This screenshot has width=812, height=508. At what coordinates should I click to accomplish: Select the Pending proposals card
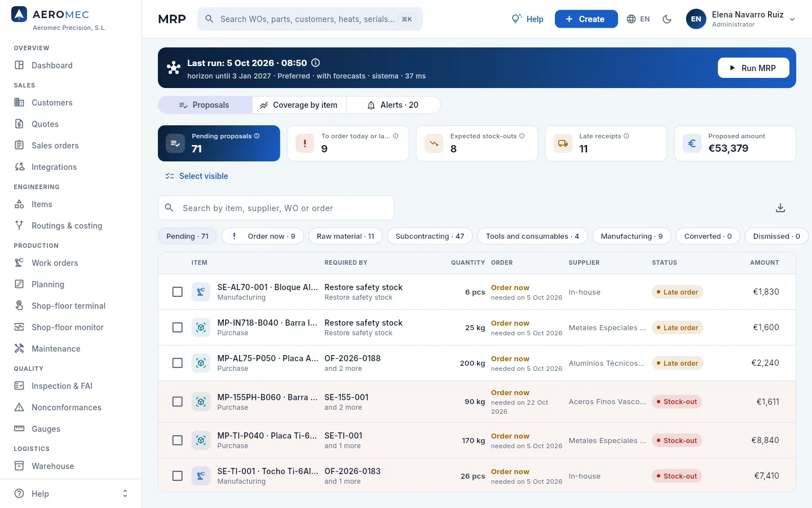(219, 143)
